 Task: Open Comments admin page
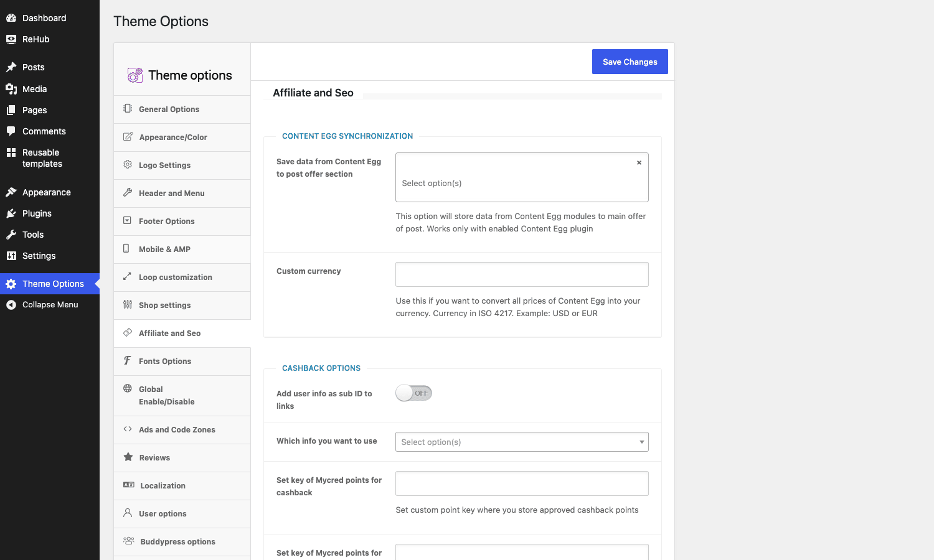coord(50,131)
